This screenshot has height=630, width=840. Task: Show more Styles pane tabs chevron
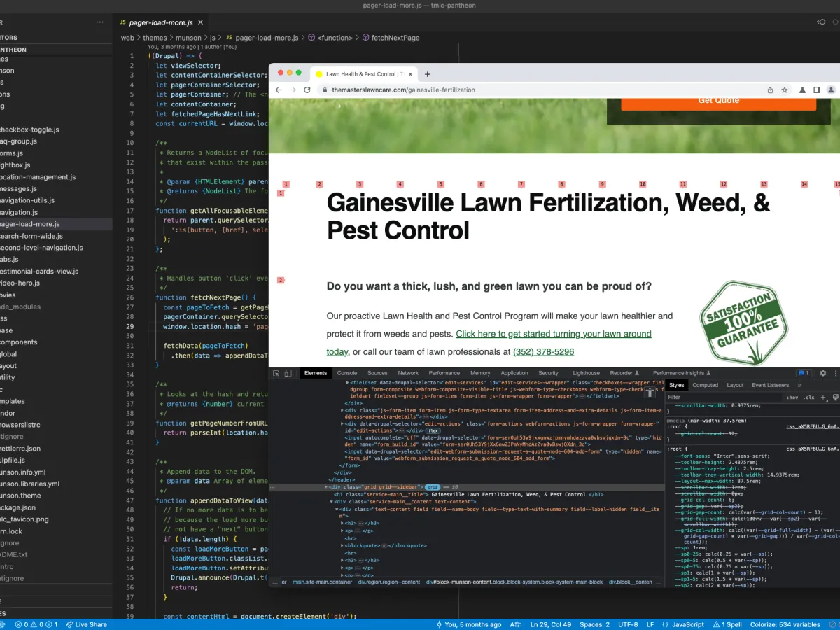799,385
